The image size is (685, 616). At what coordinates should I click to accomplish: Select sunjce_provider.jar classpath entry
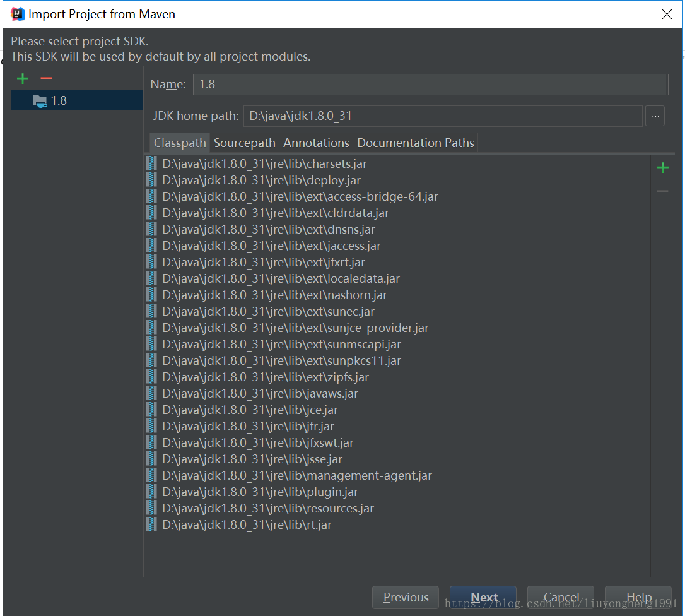[x=397, y=328]
